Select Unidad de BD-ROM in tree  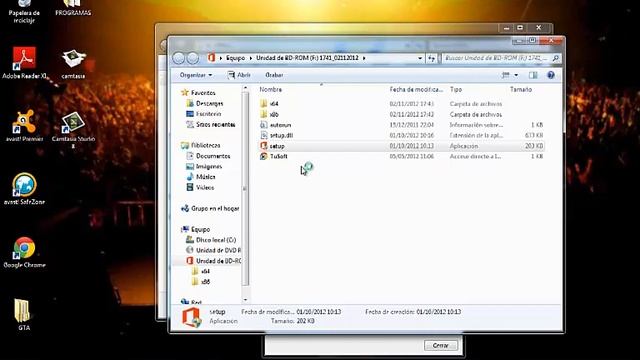tap(213, 260)
